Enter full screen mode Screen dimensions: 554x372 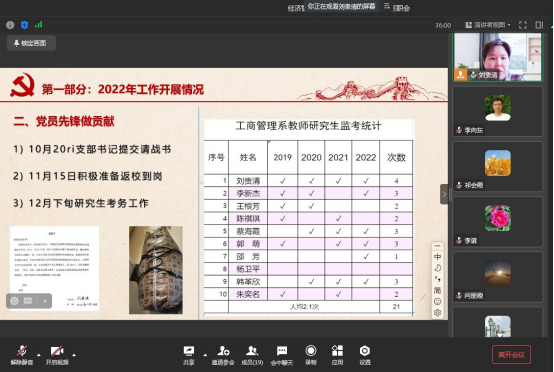click(x=523, y=25)
